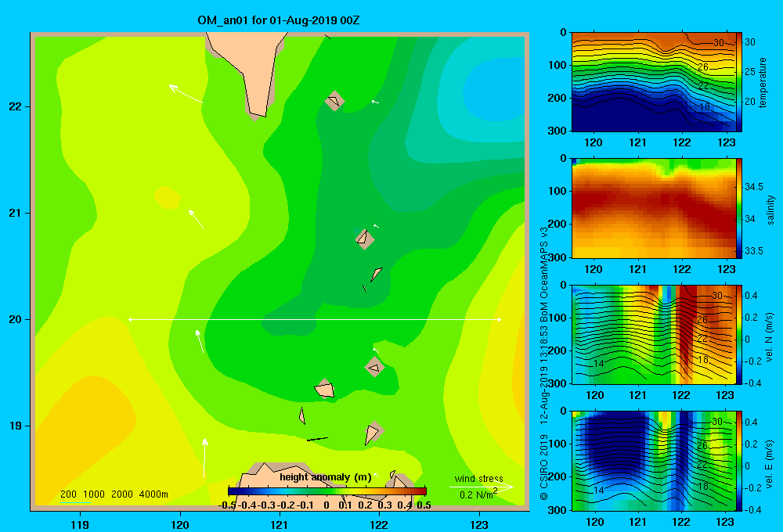Click the wind arrow near 22°N on the map
The height and width of the screenshot is (532, 783).
pyautogui.click(x=186, y=94)
